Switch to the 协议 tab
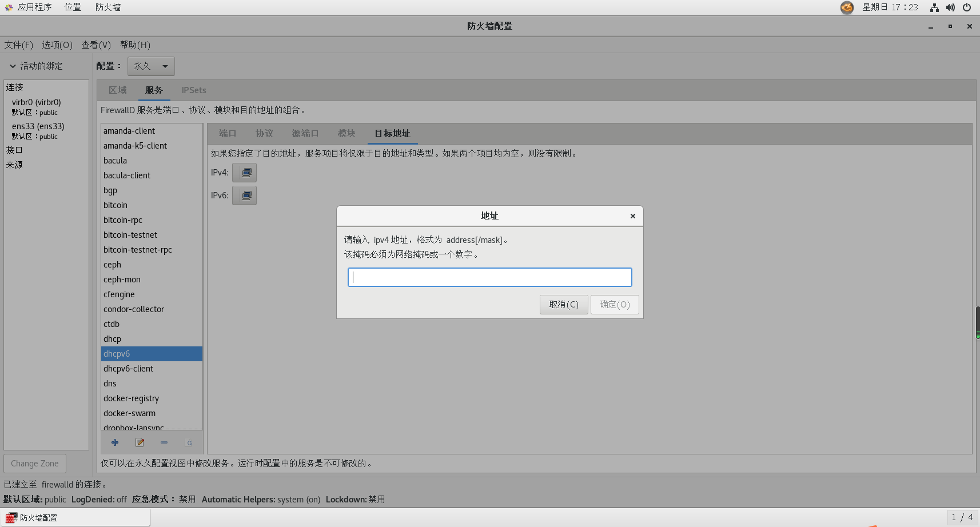 tap(264, 134)
